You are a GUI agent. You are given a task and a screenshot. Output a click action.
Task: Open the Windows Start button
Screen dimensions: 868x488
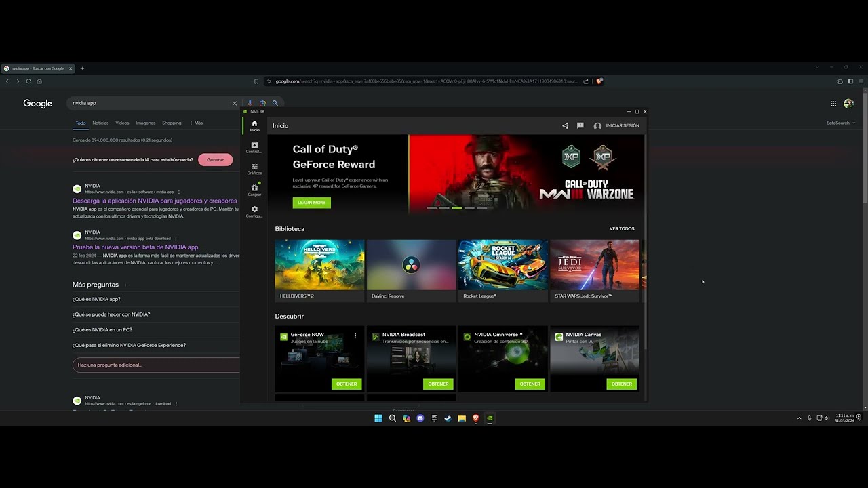[x=378, y=418]
